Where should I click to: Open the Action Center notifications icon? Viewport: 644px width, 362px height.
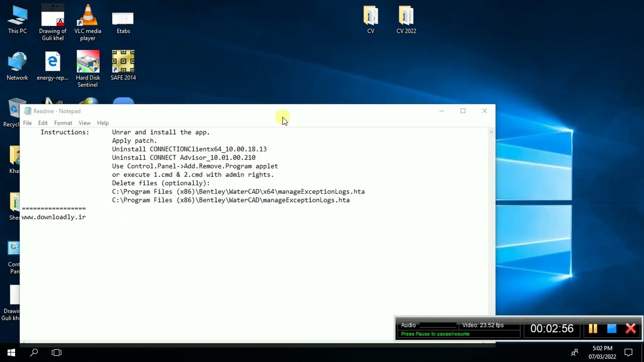tap(628, 353)
